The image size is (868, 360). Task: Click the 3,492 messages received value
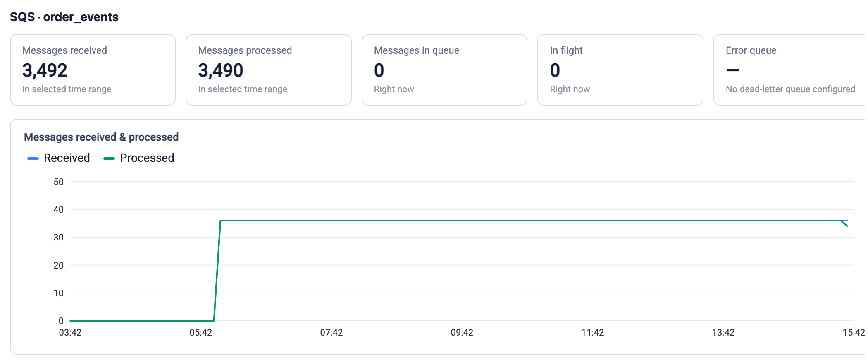(x=45, y=70)
